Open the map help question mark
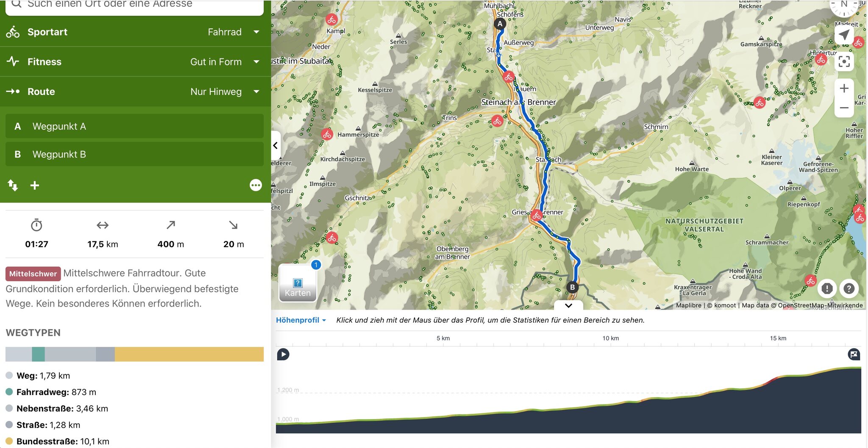Screen dimensions: 868x448 (x=849, y=288)
